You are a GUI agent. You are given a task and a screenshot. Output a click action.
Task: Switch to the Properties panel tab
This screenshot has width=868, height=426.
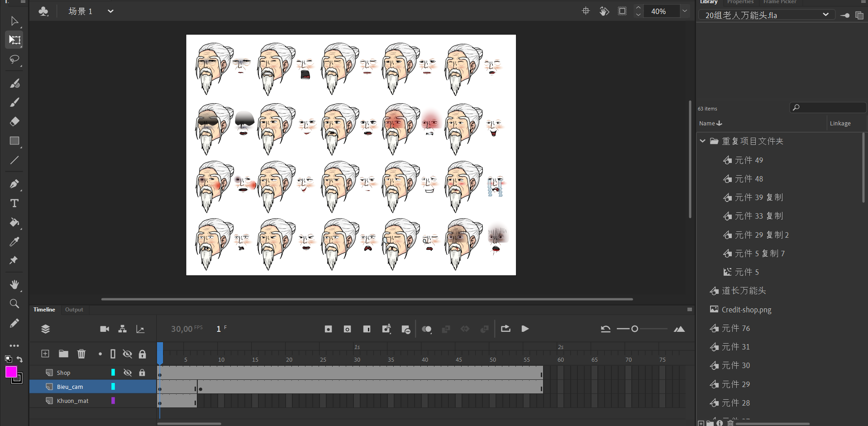740,2
